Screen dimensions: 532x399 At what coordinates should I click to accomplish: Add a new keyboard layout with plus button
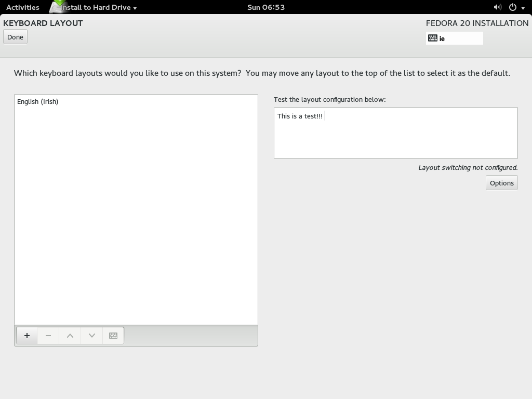(x=27, y=336)
